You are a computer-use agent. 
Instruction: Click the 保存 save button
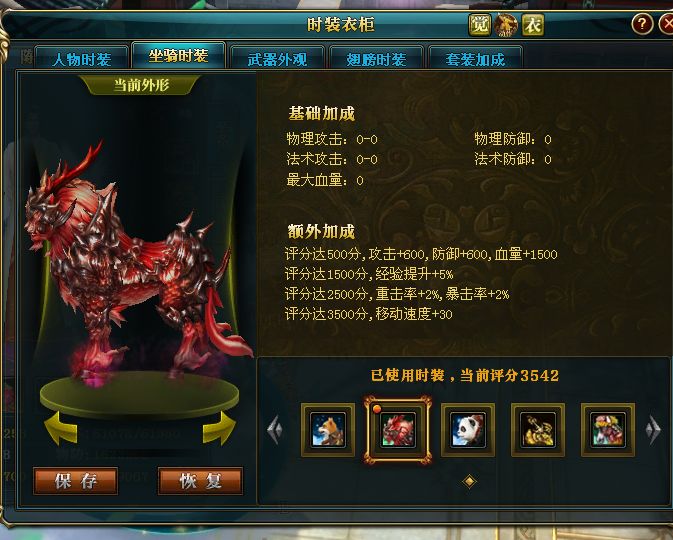click(x=76, y=481)
